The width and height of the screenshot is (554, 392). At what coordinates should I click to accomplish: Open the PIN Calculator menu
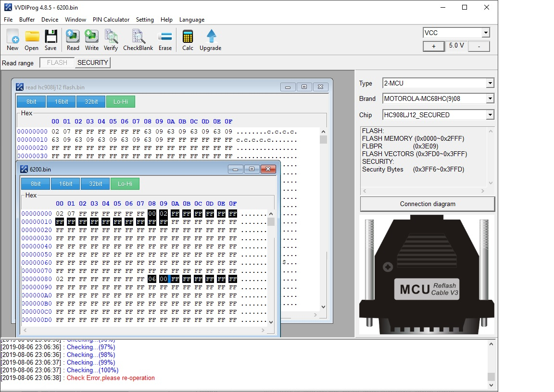point(111,20)
